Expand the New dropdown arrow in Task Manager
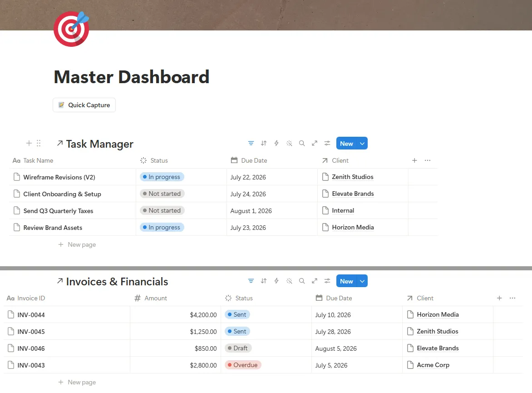532x393 pixels. click(362, 143)
